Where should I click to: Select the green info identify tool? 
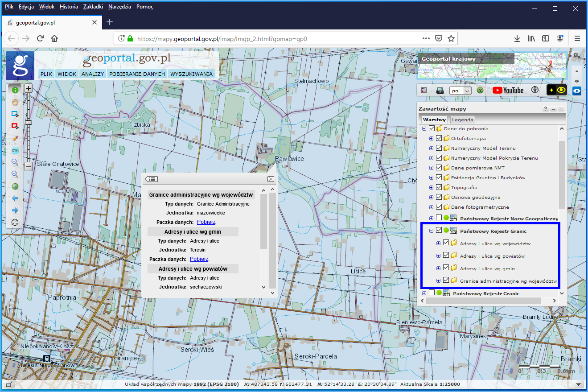pos(15,90)
